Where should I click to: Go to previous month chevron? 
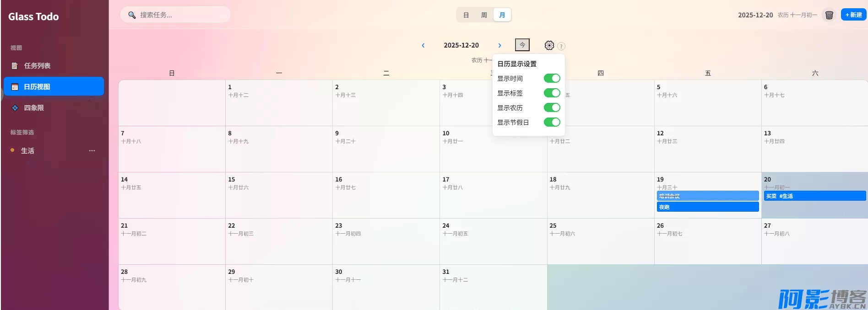[423, 45]
